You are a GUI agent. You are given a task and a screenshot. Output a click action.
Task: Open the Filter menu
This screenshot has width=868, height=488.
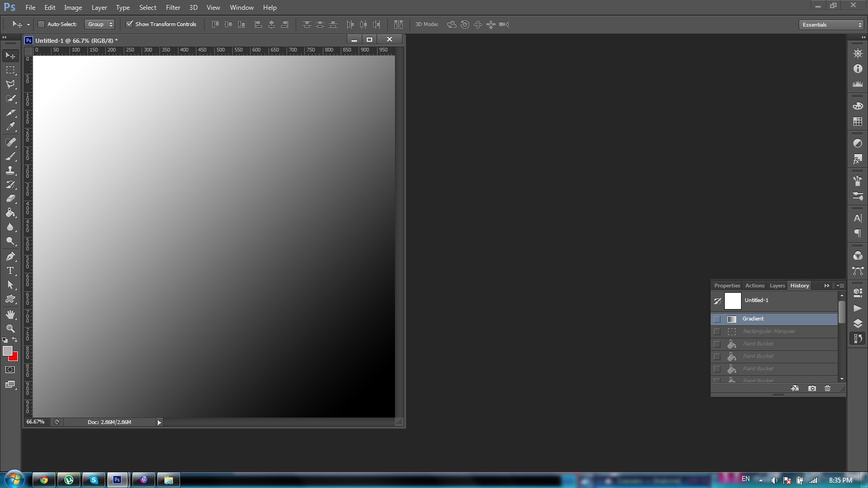[173, 8]
